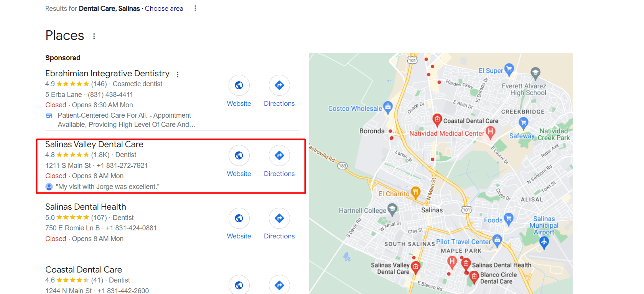The image size is (644, 294).
Task: Click El Super shopping pin on map
Action: tap(509, 69)
